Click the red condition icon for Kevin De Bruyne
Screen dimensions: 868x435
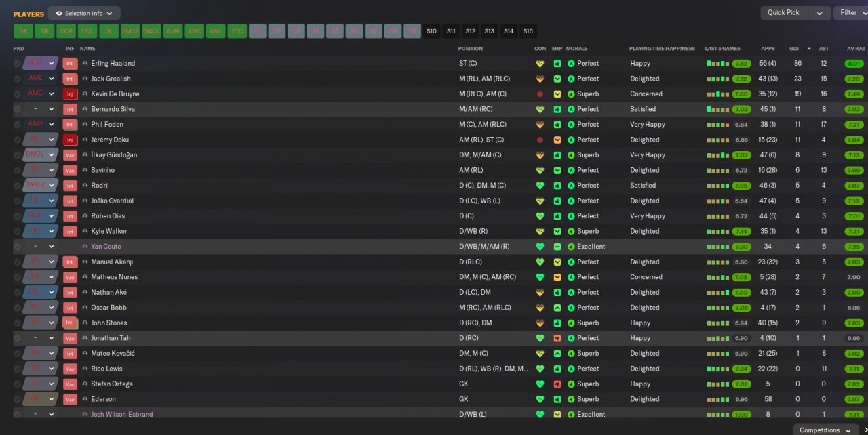[540, 94]
